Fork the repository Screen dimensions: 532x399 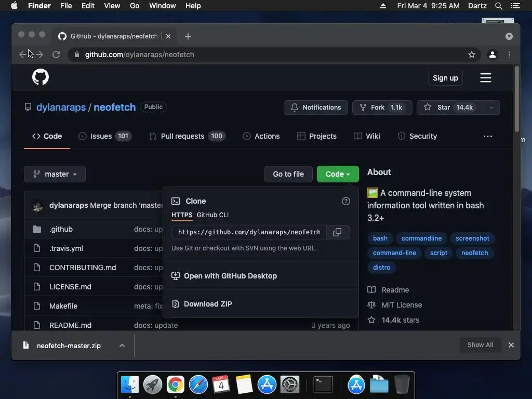[382, 108]
